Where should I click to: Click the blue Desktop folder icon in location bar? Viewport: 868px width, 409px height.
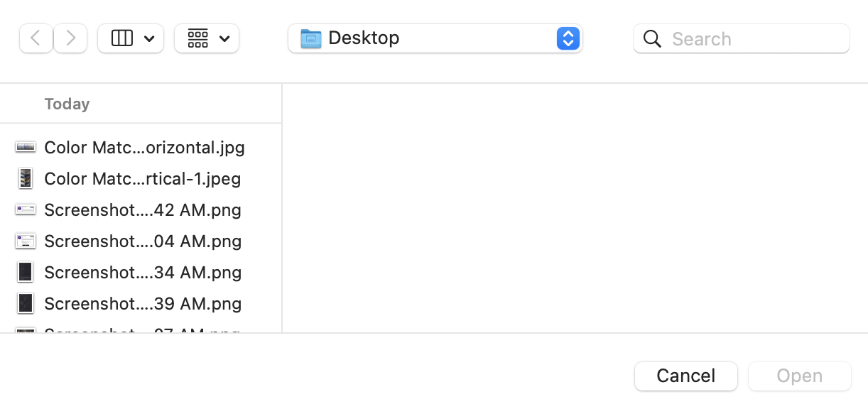[311, 38]
